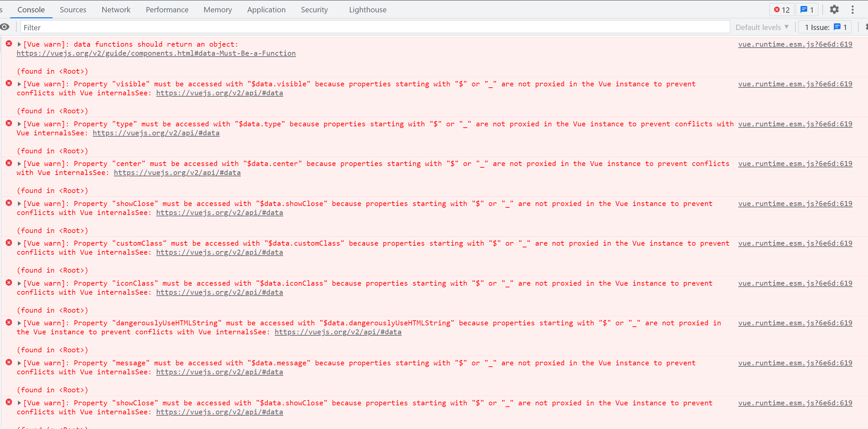Viewport: 868px width, 429px height.
Task: Toggle the live expression eye icon
Action: 5,27
